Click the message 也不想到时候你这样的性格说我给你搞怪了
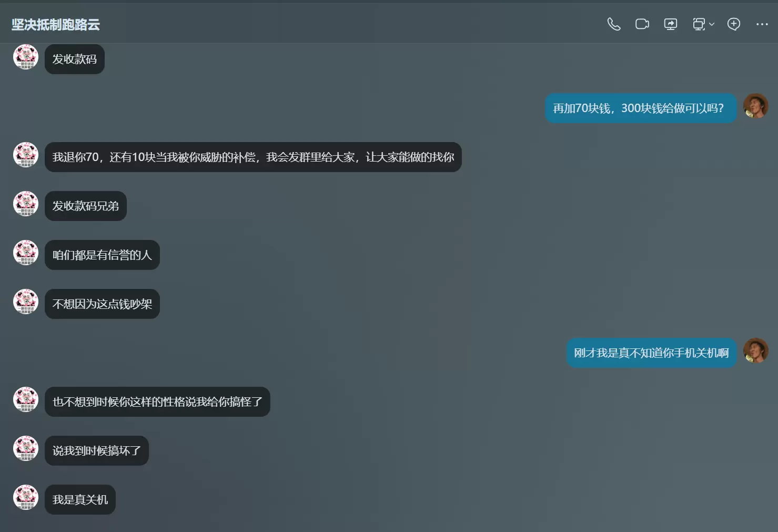 point(157,402)
